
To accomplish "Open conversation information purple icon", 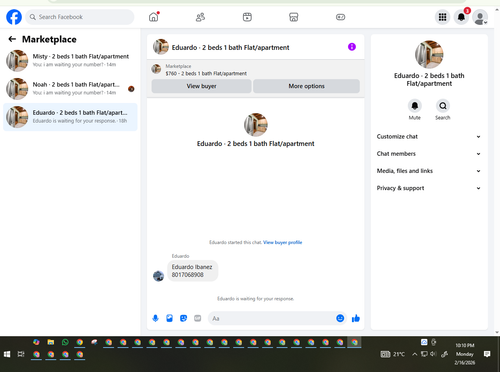I will pyautogui.click(x=352, y=47).
